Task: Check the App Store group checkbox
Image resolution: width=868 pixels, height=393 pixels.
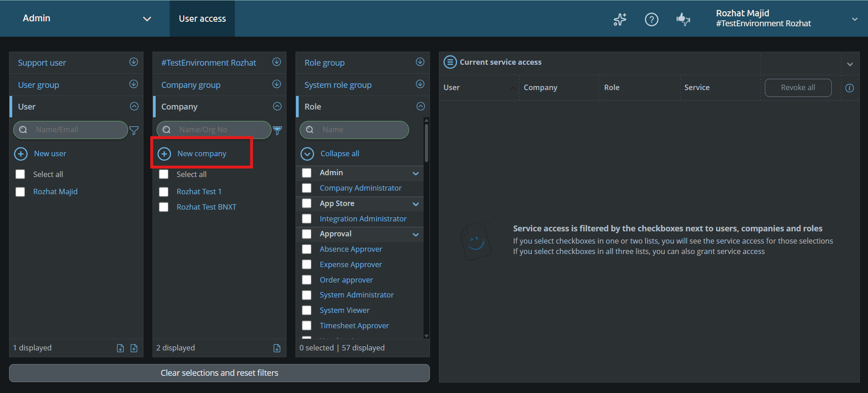Action: 307,203
